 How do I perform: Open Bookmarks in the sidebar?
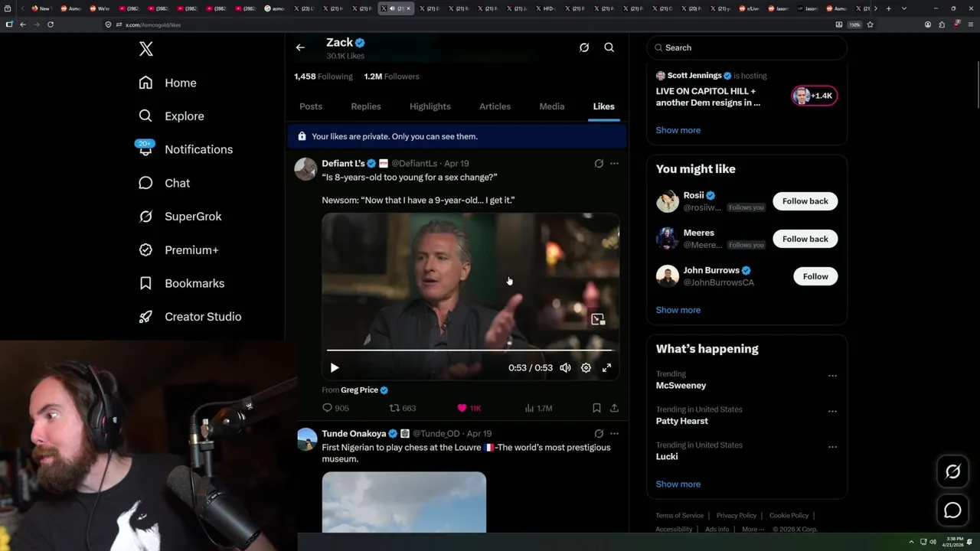coord(181,283)
